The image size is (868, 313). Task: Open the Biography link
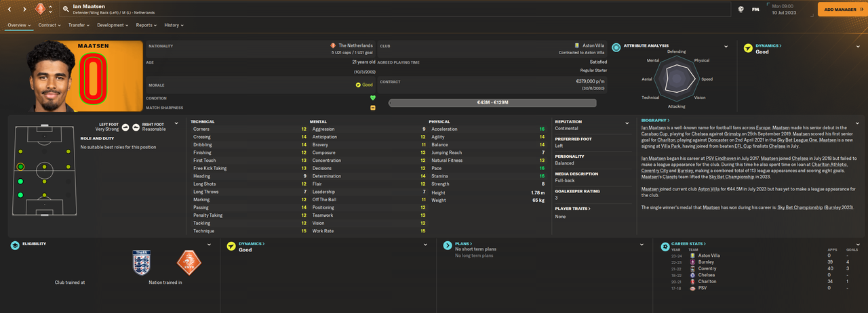coord(655,121)
